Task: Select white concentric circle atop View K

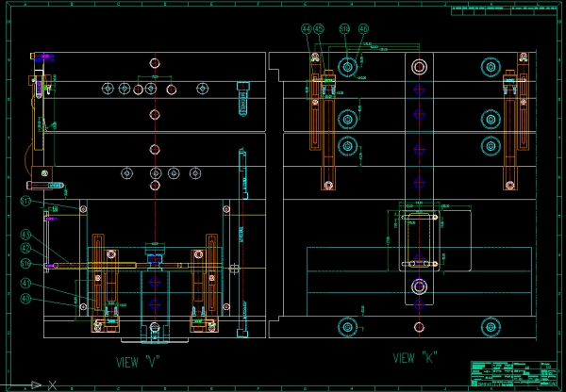Action: point(420,67)
